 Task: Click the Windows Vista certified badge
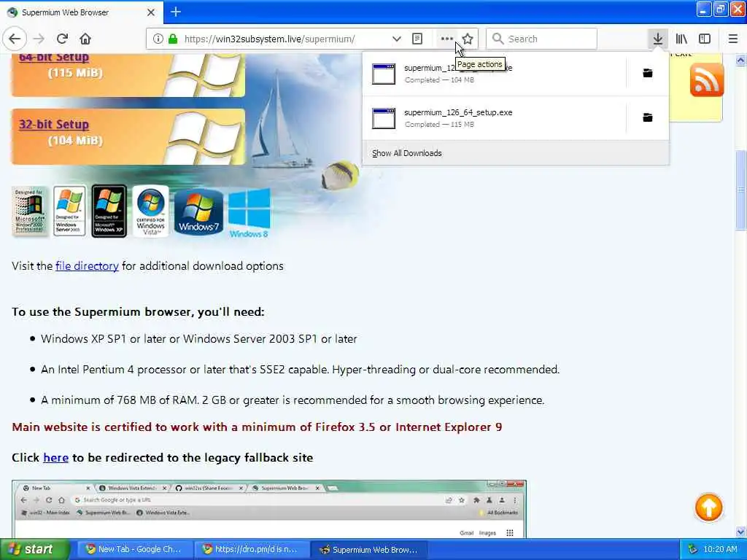[x=150, y=211]
